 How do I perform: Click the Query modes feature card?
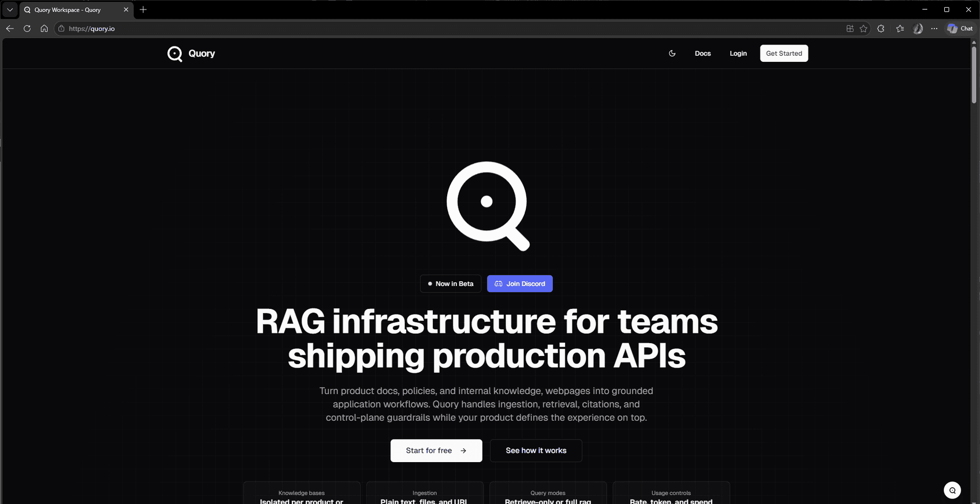(x=548, y=493)
